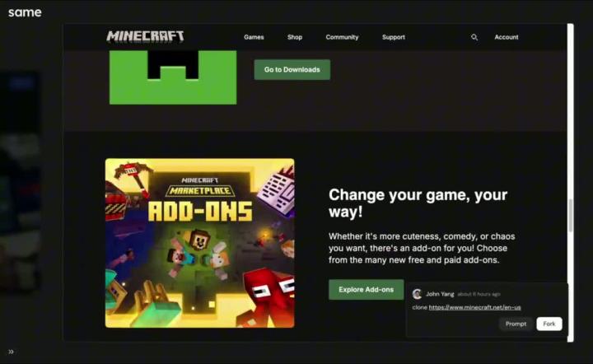Image resolution: width=593 pixels, height=364 pixels.
Task: Select the Support nav item
Action: [393, 37]
